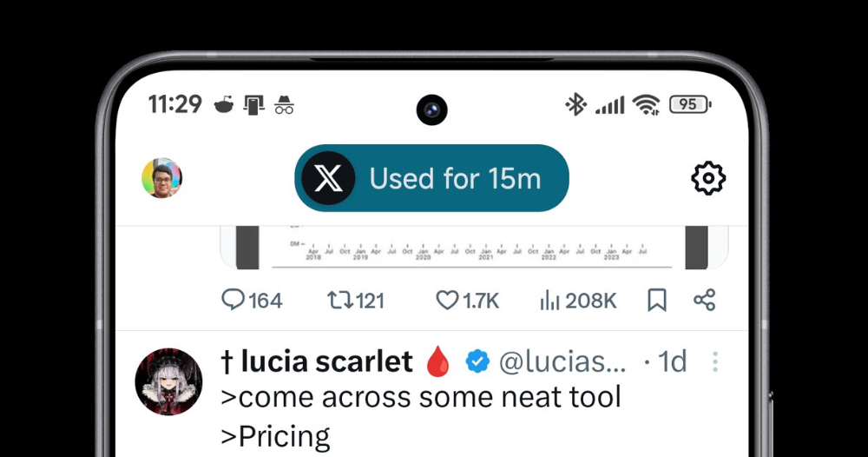
Task: Bookmark the post with the bookmark icon
Action: (657, 301)
